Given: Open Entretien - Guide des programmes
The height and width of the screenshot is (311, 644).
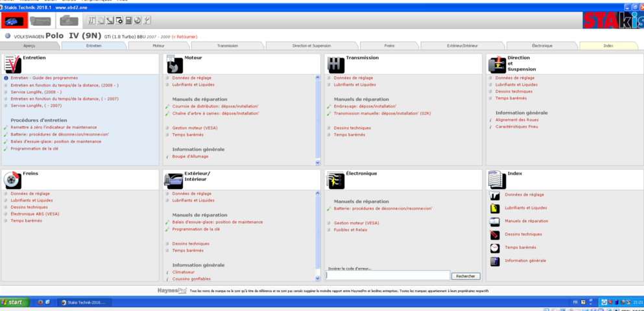Looking at the screenshot, I should click(x=44, y=78).
